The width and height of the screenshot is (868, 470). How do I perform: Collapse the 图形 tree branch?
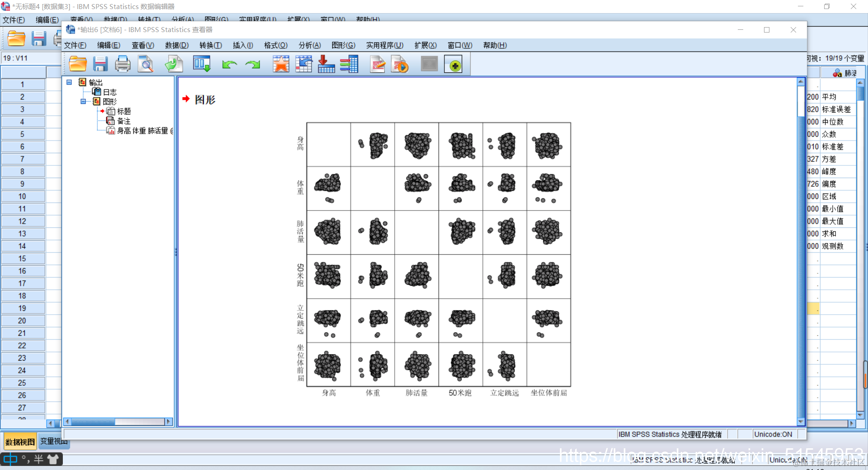coord(83,101)
